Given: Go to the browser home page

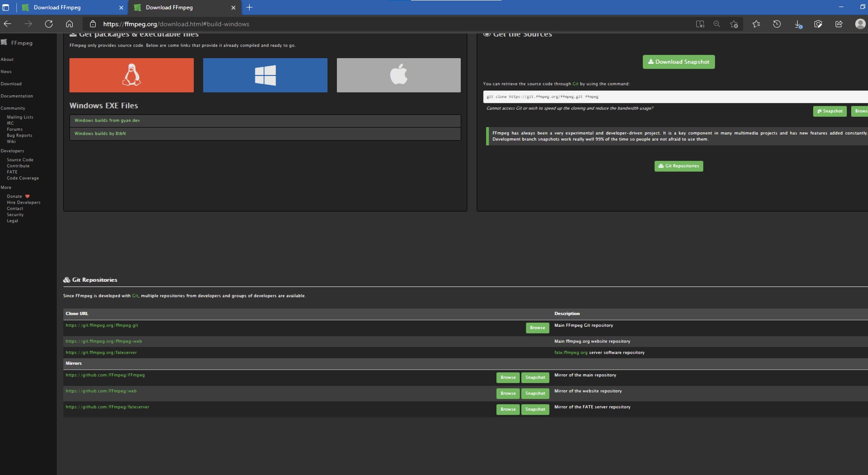Looking at the screenshot, I should point(69,24).
